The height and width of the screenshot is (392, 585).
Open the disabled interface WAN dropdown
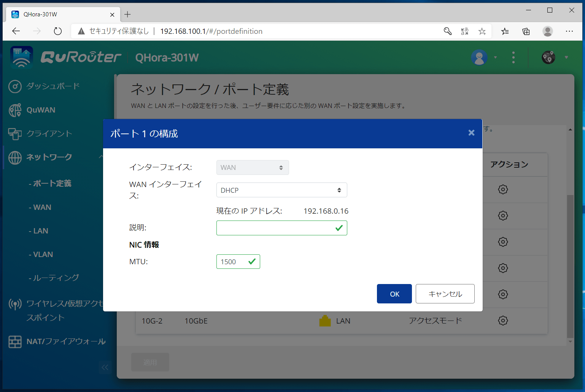(x=253, y=168)
